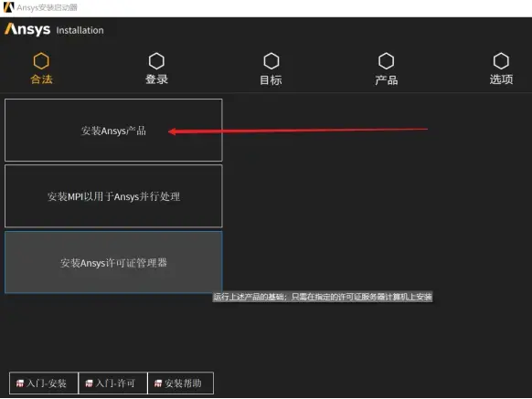This screenshot has height=399, width=532.
Task: Click the 合法 step hexagon icon
Action: [41, 61]
